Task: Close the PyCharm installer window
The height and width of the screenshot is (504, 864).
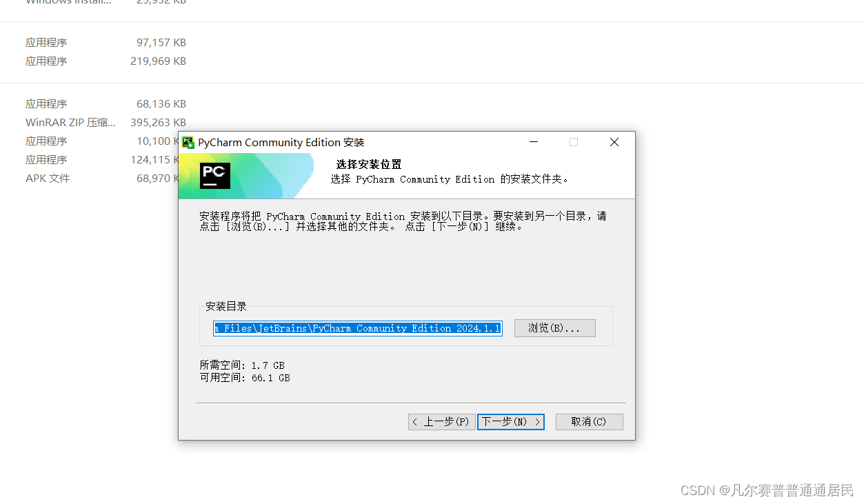Action: tap(614, 142)
